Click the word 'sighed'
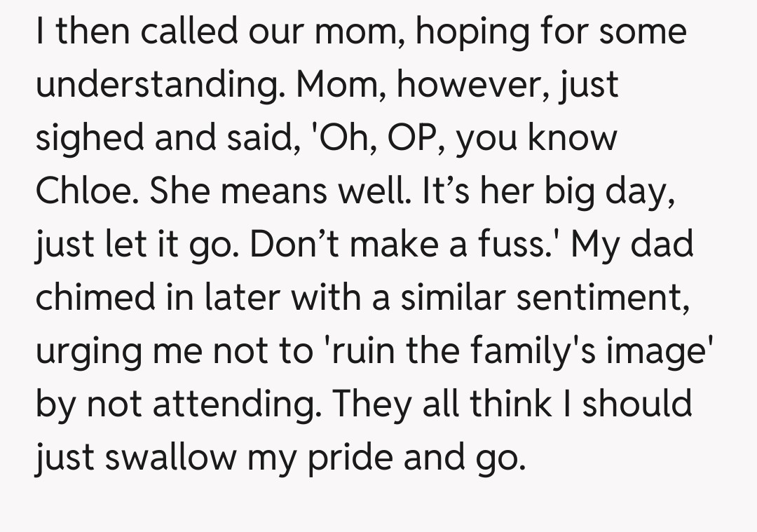Viewport: 757px width, 532px height. 89,138
